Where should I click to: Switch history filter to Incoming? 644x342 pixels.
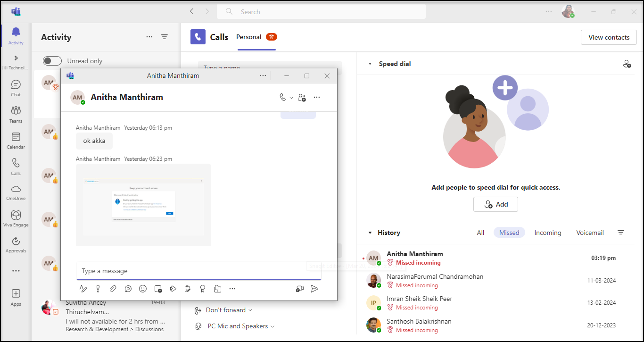(x=547, y=233)
